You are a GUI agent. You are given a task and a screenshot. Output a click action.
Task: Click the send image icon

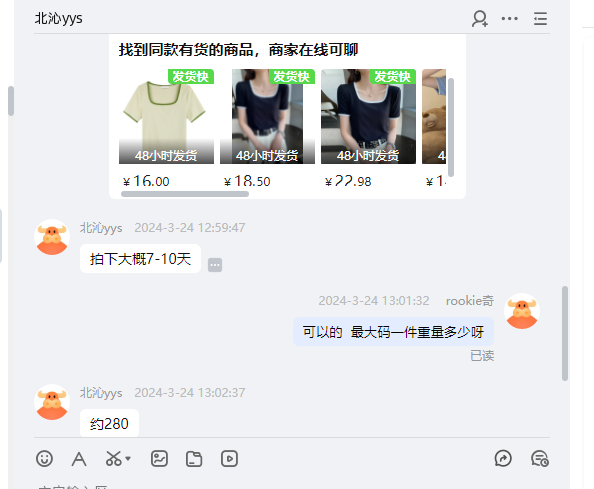(159, 459)
